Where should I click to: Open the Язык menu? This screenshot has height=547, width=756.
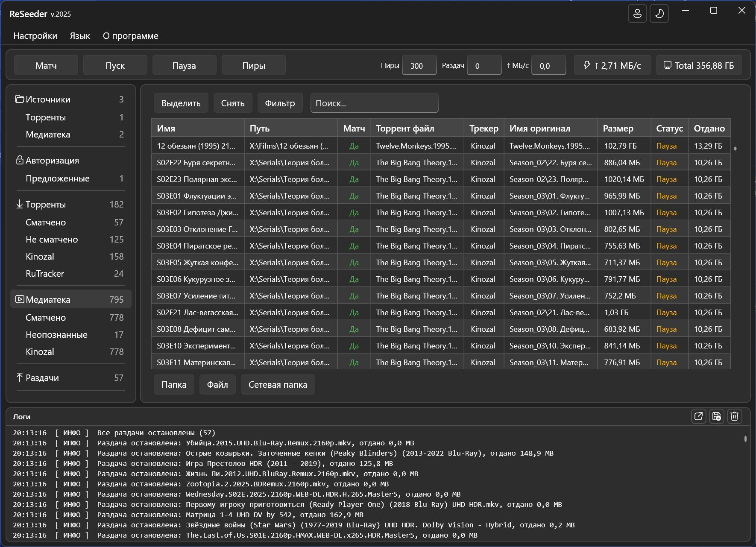(80, 36)
